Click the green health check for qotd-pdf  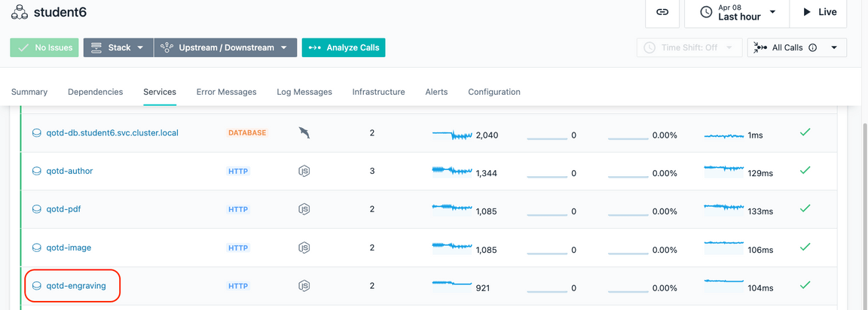click(805, 208)
